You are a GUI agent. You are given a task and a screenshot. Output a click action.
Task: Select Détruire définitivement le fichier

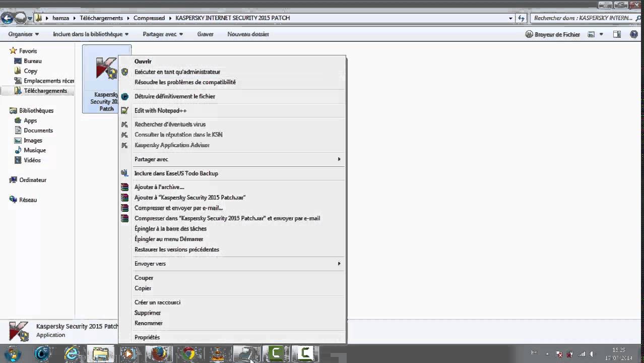[174, 96]
